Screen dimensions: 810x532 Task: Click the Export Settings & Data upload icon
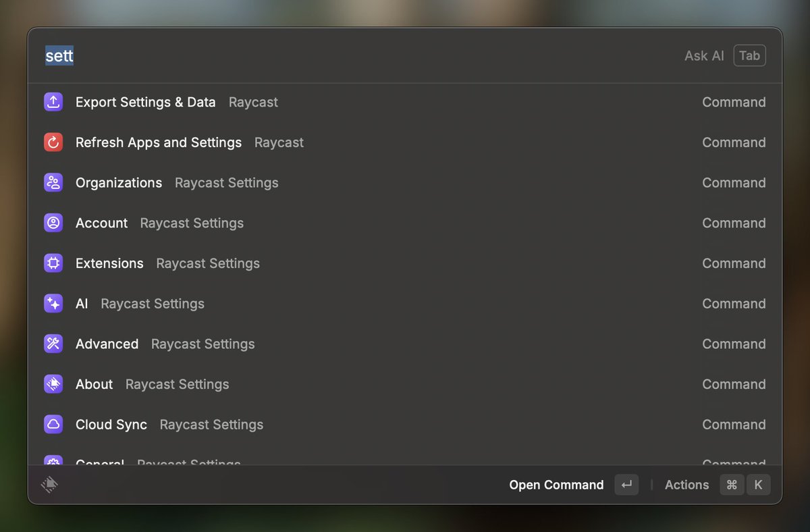pos(53,102)
